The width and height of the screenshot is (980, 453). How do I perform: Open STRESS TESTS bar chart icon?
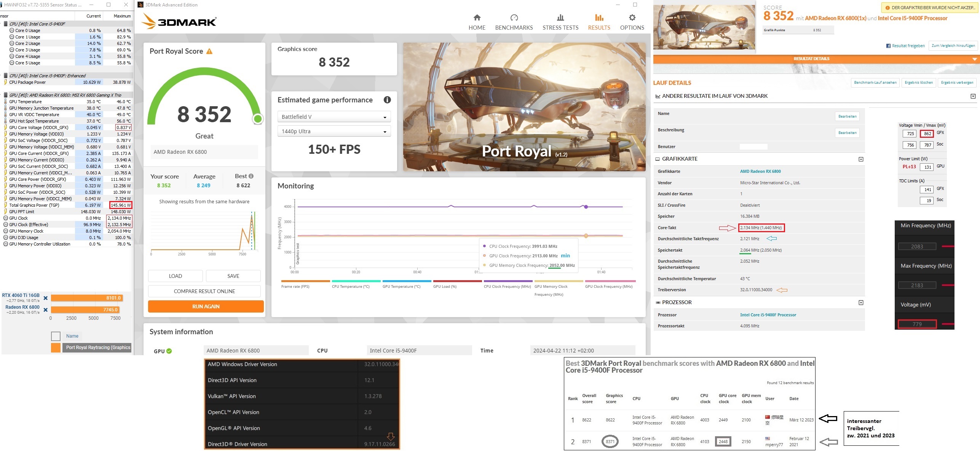tap(560, 18)
